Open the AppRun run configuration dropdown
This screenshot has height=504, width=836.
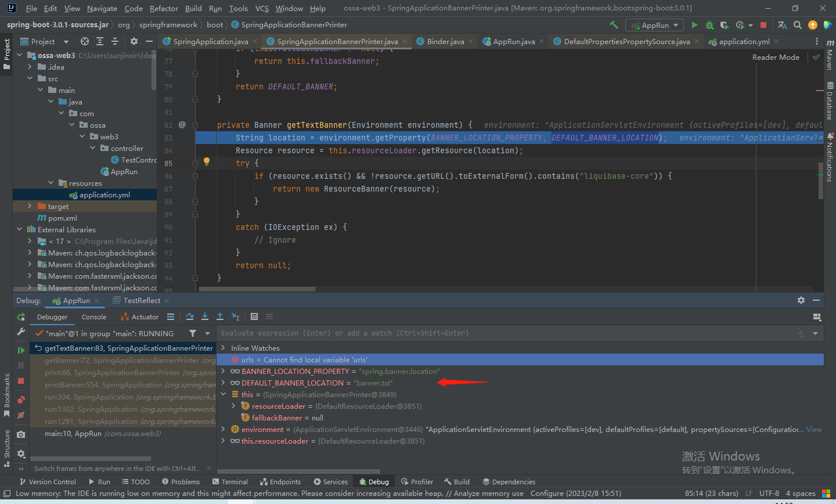click(x=654, y=25)
